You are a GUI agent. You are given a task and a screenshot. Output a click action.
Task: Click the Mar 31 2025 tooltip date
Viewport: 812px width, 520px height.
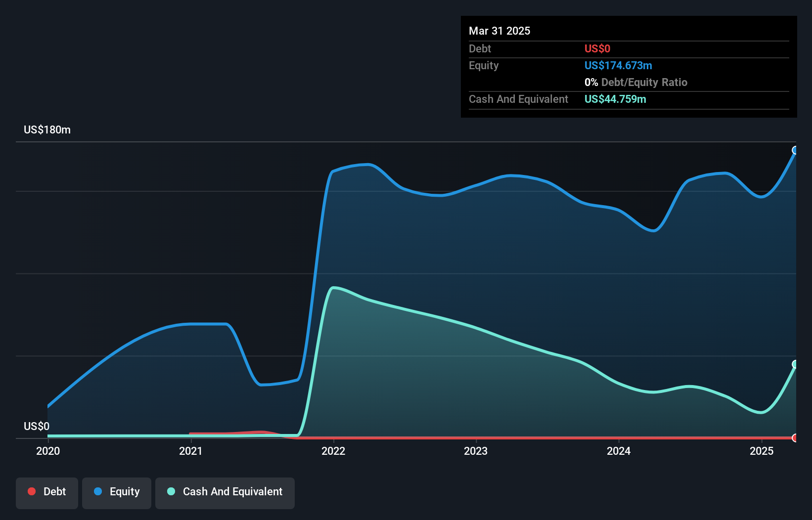click(499, 31)
